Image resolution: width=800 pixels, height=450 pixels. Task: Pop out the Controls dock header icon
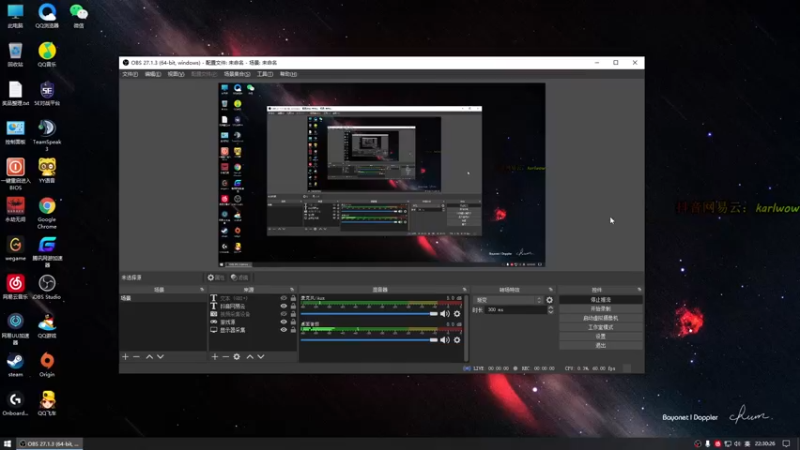coord(639,290)
